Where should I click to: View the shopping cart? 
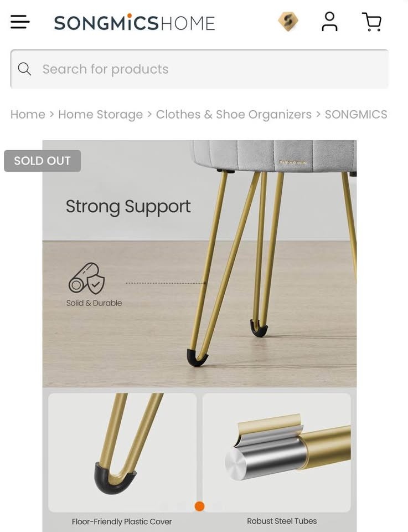tap(372, 22)
